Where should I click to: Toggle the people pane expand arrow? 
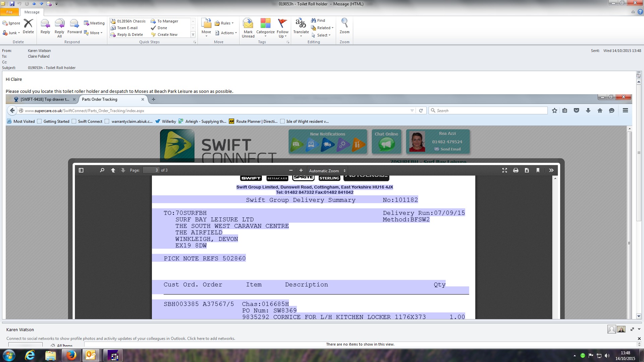tap(639, 329)
